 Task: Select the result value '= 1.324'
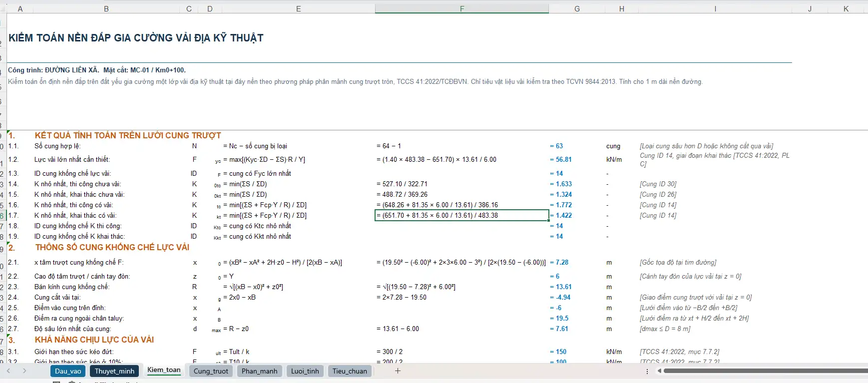pyautogui.click(x=561, y=195)
